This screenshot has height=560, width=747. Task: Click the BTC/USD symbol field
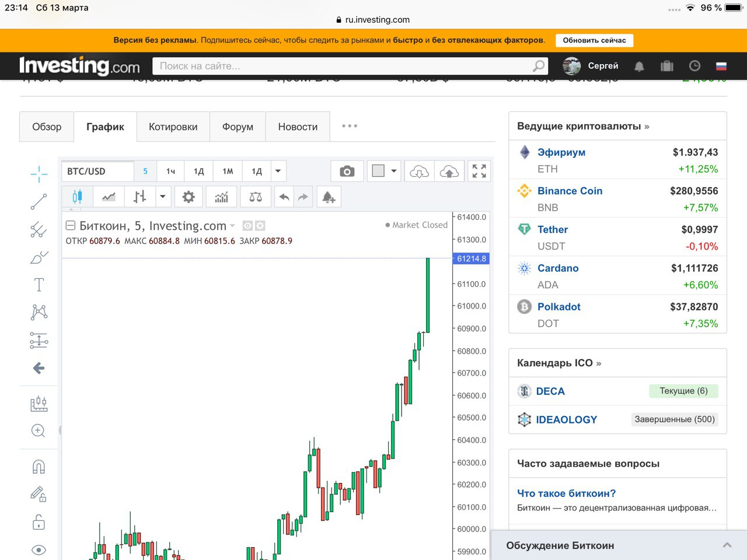[97, 171]
